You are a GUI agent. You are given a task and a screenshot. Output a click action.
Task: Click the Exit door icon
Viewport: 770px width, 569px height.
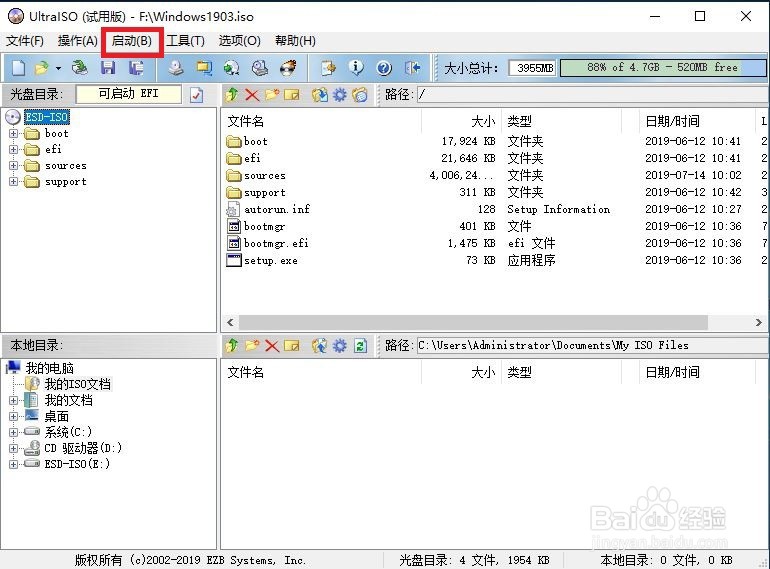(x=412, y=68)
